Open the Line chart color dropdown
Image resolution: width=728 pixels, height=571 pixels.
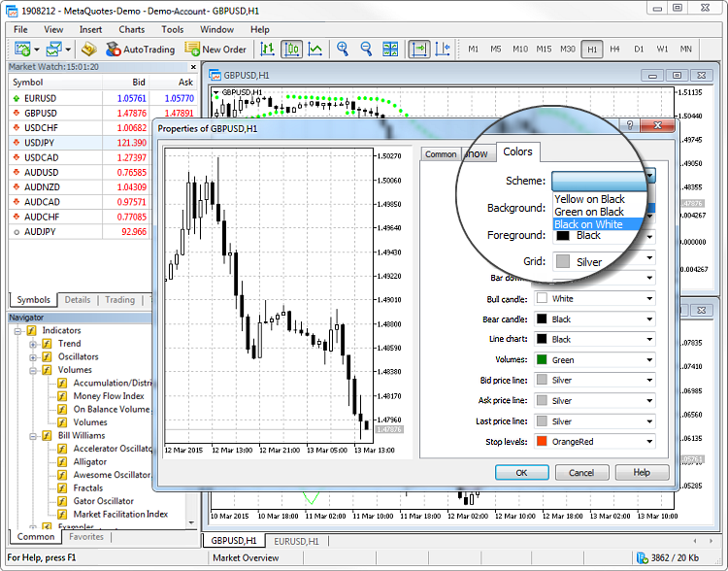click(x=595, y=339)
